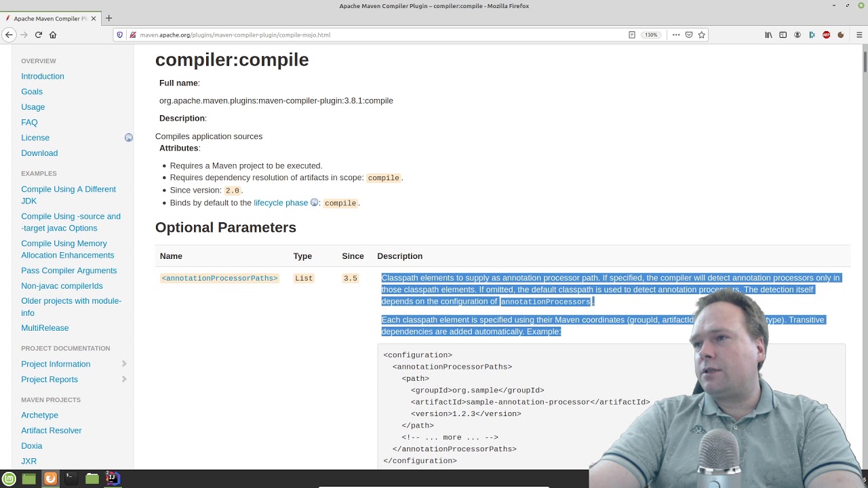Screen dimensions: 868x488
Task: Follow the lifecycle phase link
Action: [x=281, y=203]
